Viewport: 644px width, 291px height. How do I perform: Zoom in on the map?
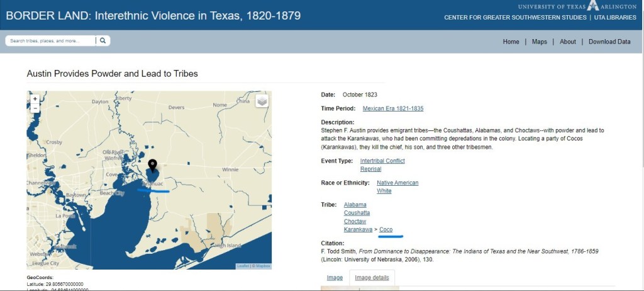pyautogui.click(x=35, y=99)
